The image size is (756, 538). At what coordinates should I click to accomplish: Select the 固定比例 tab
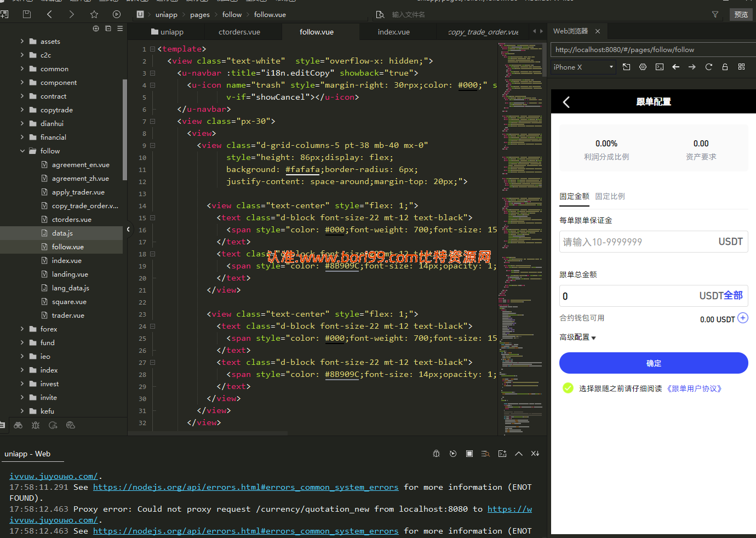(610, 196)
